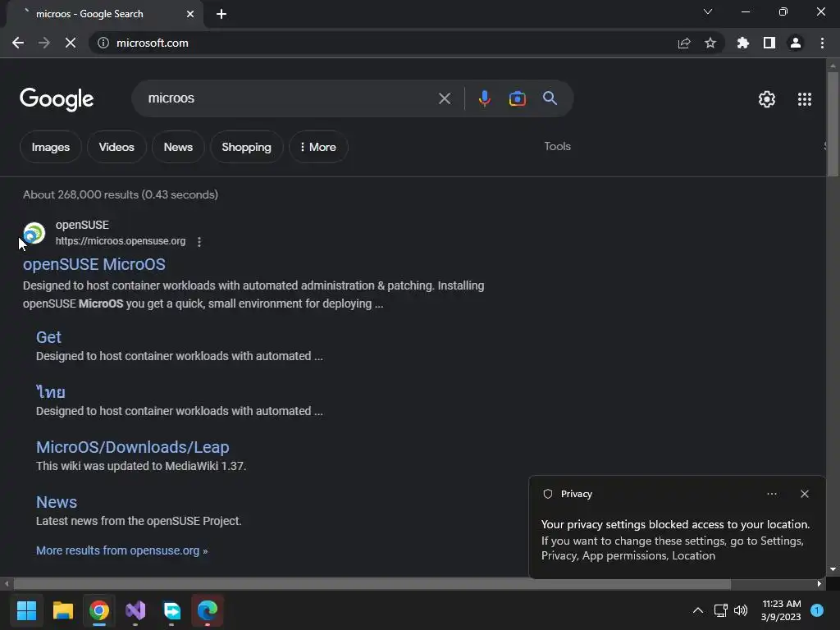The height and width of the screenshot is (630, 840).
Task: Switch to News results filter tab
Action: (178, 147)
